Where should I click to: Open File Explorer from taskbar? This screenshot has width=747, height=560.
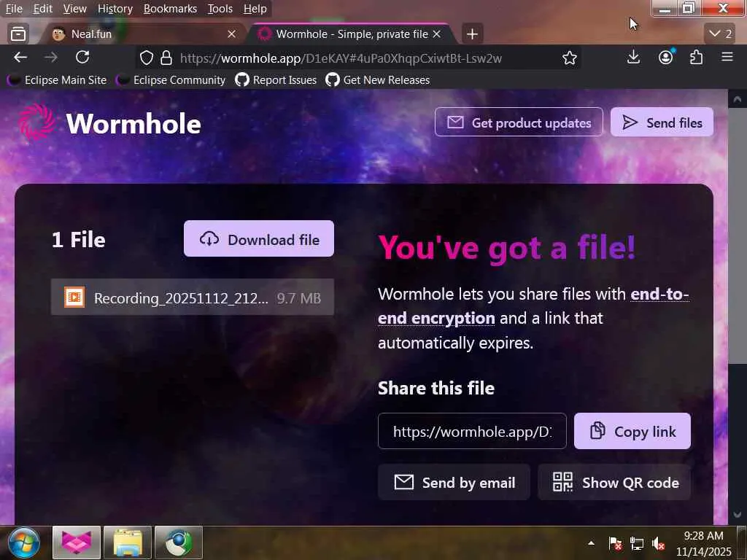tap(128, 542)
